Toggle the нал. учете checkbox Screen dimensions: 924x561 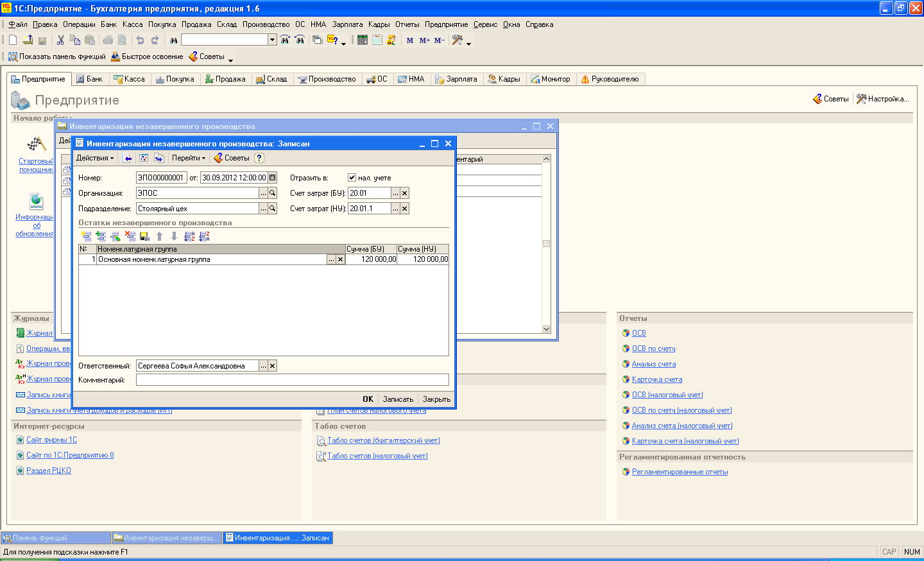click(352, 178)
